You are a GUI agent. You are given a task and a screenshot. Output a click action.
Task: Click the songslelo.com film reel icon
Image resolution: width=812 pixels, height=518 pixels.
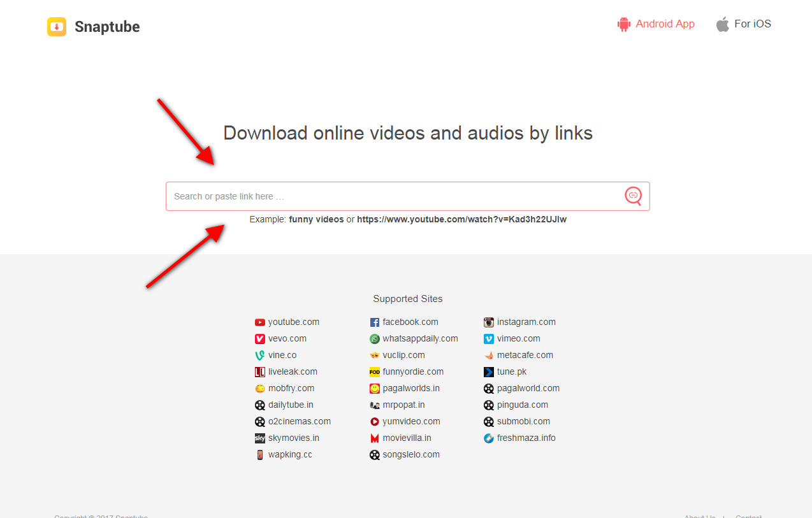(x=375, y=455)
